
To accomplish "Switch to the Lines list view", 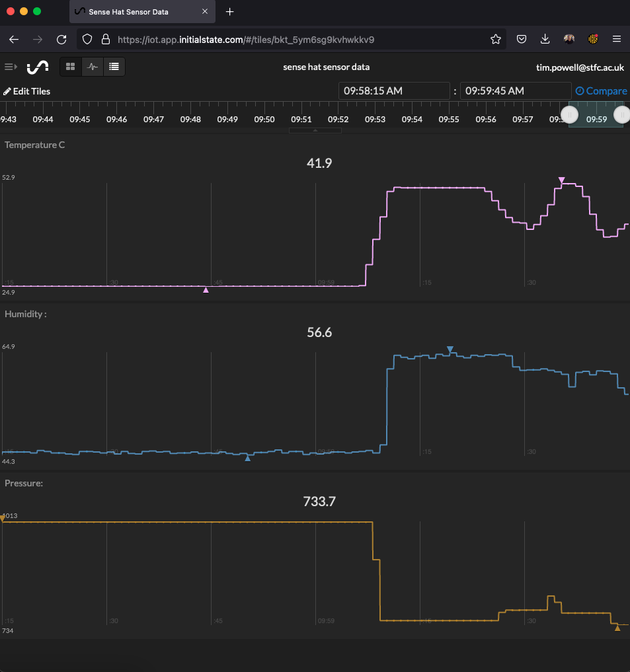I will click(x=114, y=67).
